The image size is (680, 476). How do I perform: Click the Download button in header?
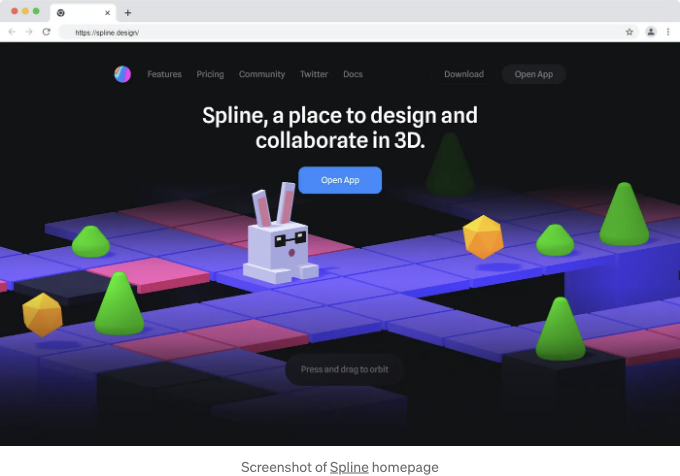(x=464, y=74)
